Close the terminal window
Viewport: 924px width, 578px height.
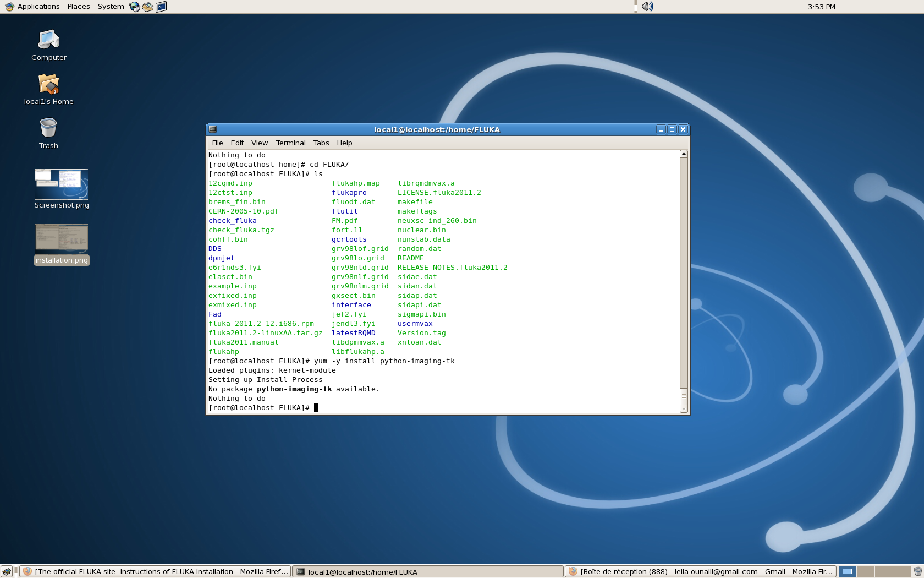click(x=683, y=129)
